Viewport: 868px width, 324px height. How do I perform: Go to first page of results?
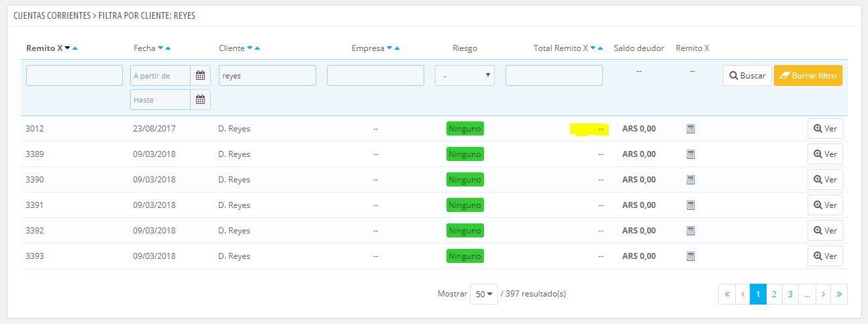tap(726, 294)
